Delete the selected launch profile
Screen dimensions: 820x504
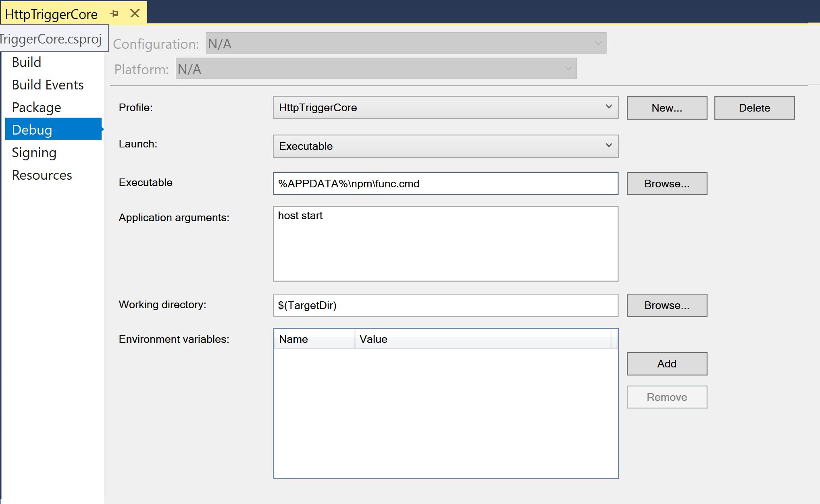click(754, 108)
